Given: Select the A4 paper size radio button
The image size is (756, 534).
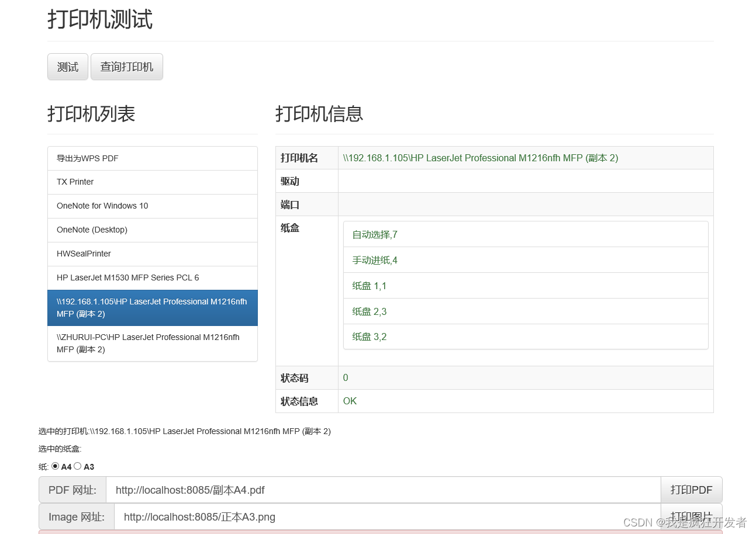Looking at the screenshot, I should tap(56, 466).
